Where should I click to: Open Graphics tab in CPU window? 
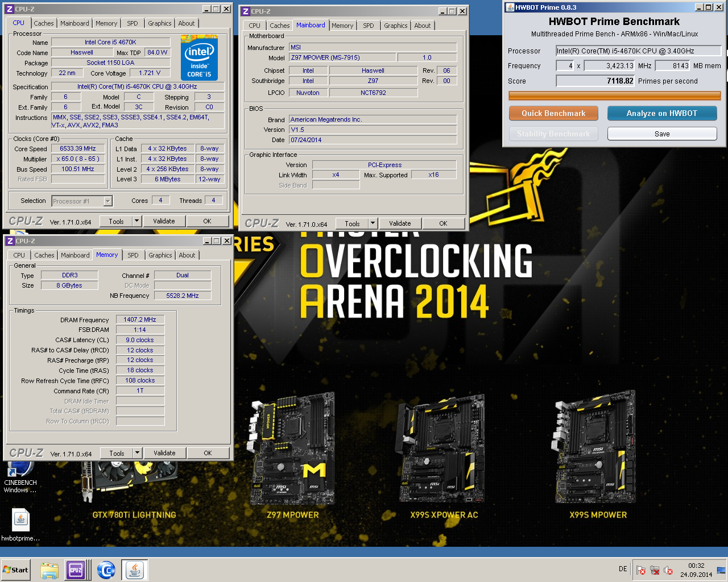pyautogui.click(x=160, y=23)
